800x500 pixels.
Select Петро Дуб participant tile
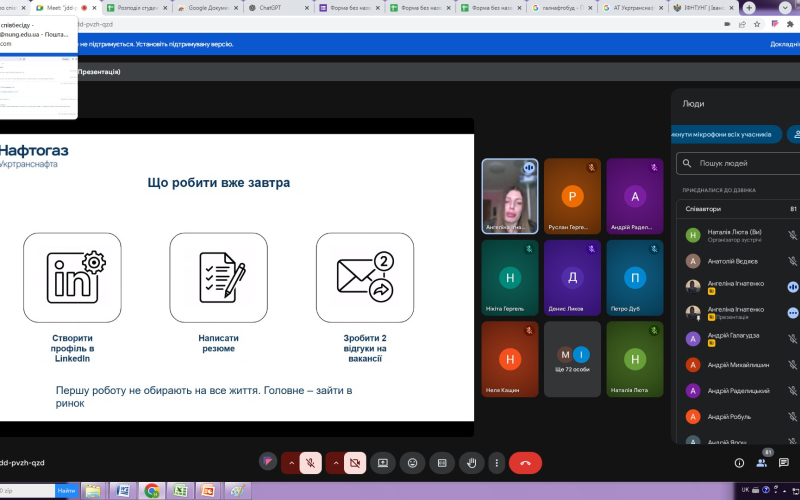[635, 278]
